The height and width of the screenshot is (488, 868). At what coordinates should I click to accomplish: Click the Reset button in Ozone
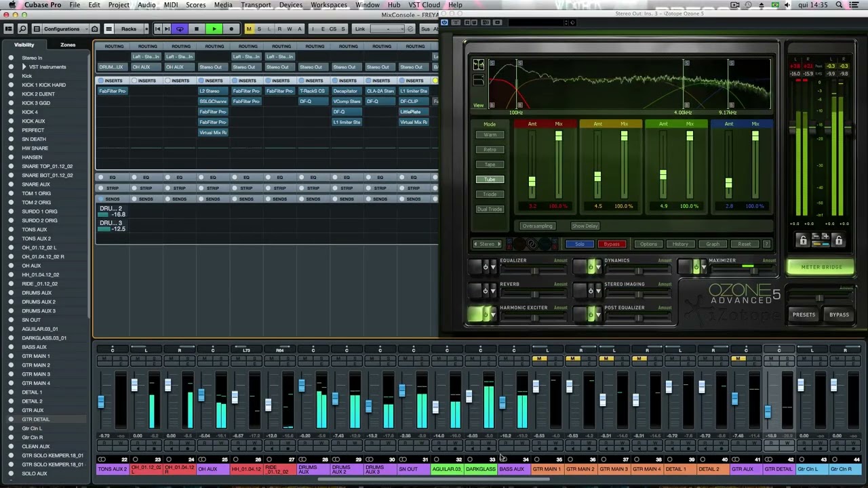click(745, 244)
